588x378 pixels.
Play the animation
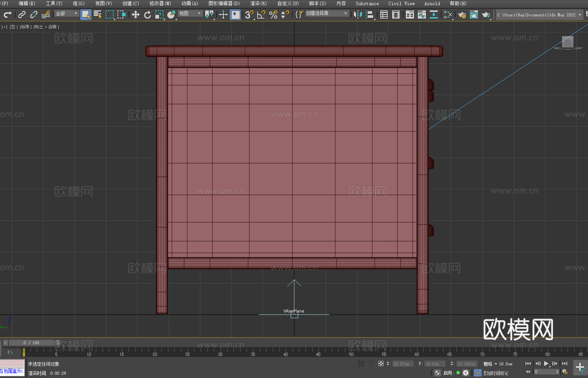(x=546, y=364)
